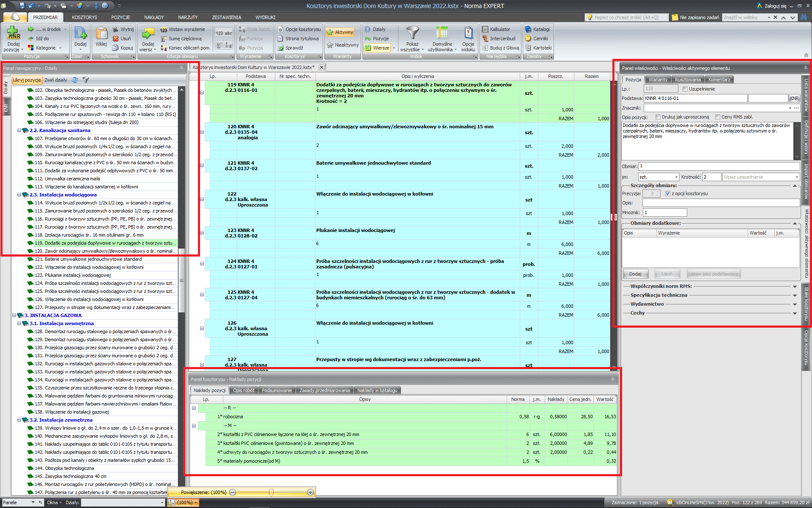
Task: Click the Nie zapisano zadań button
Action: coord(696,17)
